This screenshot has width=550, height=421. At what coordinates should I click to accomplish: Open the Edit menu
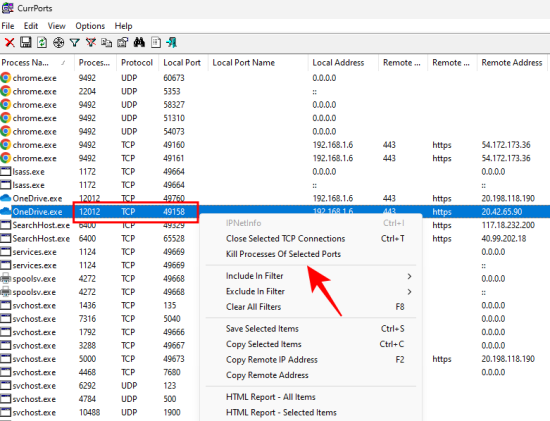(31, 26)
